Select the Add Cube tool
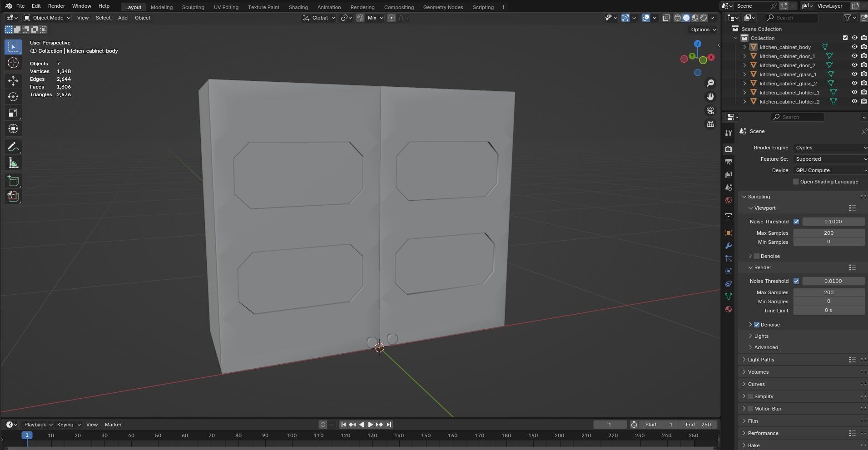The height and width of the screenshot is (450, 868). (x=13, y=181)
